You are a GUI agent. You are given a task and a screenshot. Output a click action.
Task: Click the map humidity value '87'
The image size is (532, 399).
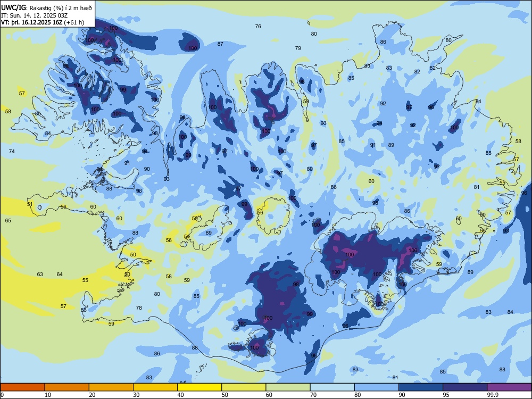221,44
